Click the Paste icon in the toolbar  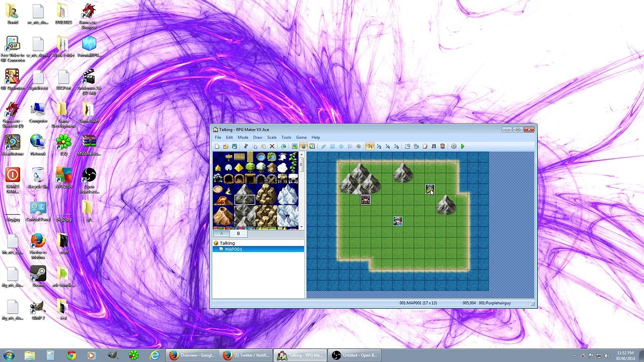click(263, 146)
